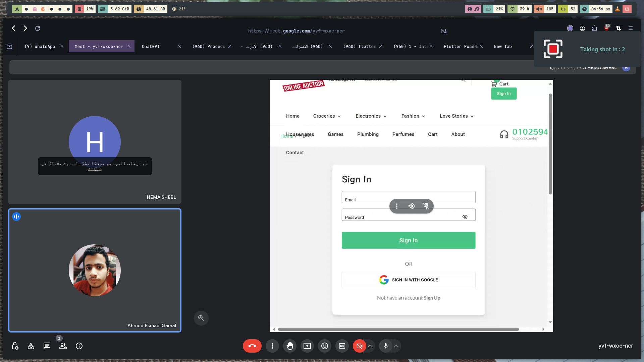This screenshot has width=644, height=362.
Task: Open meeting details info icon
Action: pos(79,346)
